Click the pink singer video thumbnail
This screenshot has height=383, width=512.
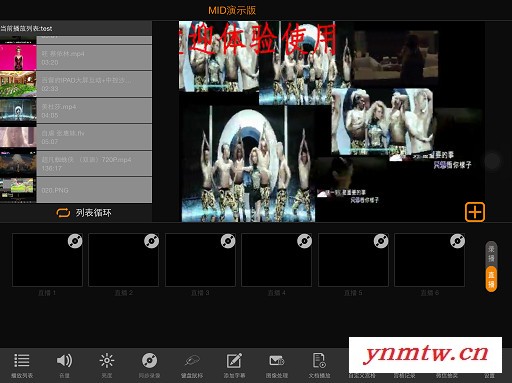pos(18,57)
